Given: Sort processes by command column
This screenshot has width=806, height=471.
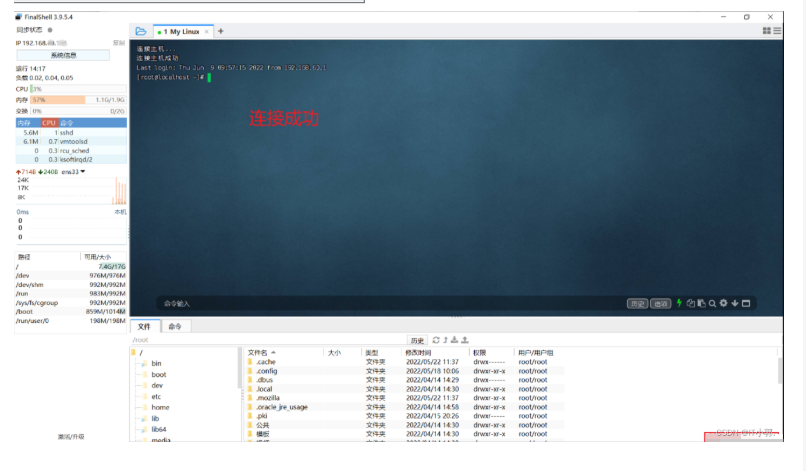Looking at the screenshot, I should 93,123.
